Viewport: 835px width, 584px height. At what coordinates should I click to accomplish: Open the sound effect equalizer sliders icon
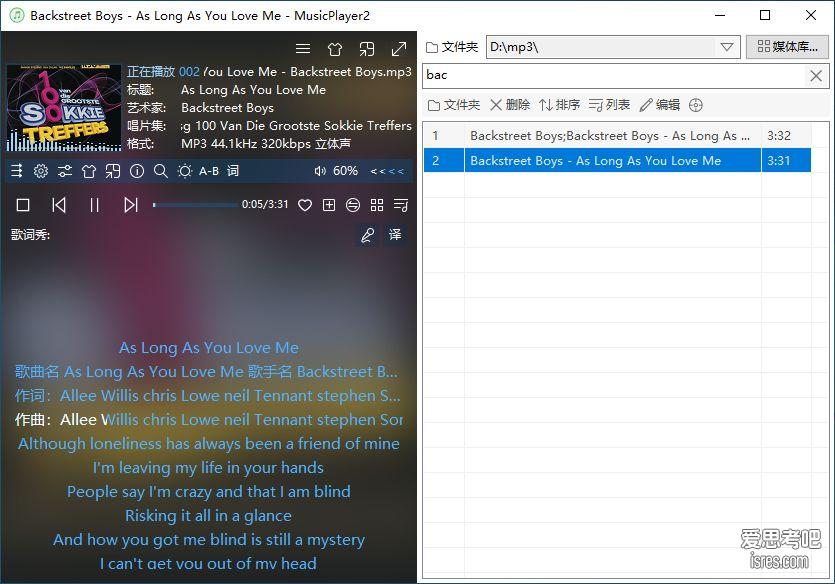[x=65, y=171]
